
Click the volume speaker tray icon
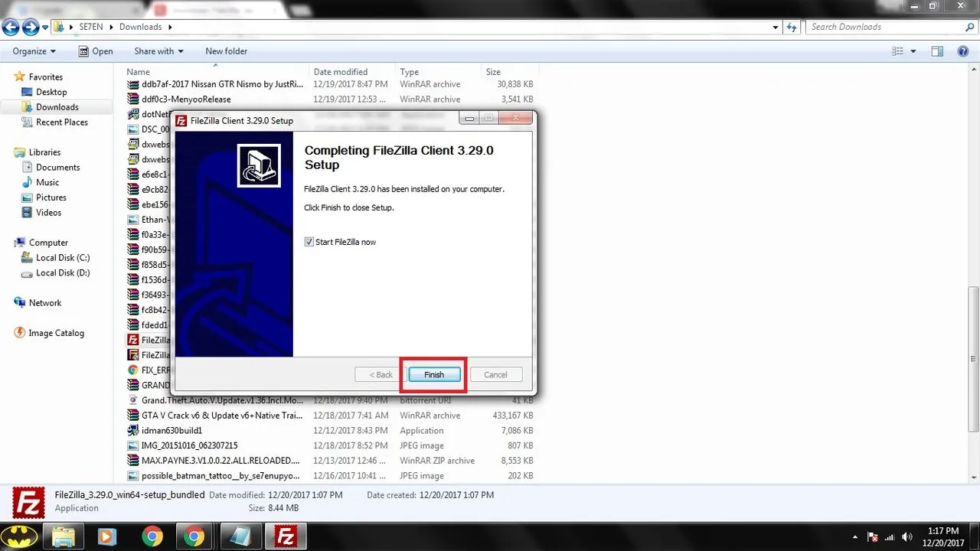click(907, 536)
